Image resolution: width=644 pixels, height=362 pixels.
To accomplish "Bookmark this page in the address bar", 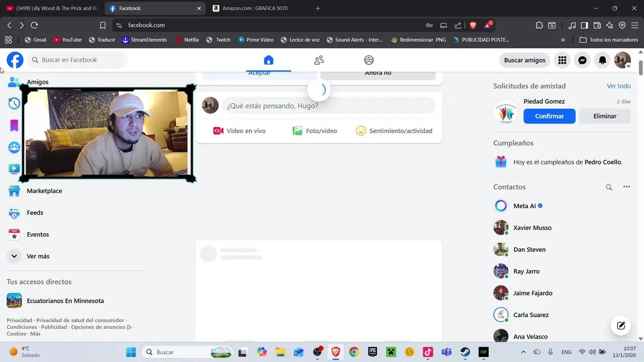I will coord(103,25).
